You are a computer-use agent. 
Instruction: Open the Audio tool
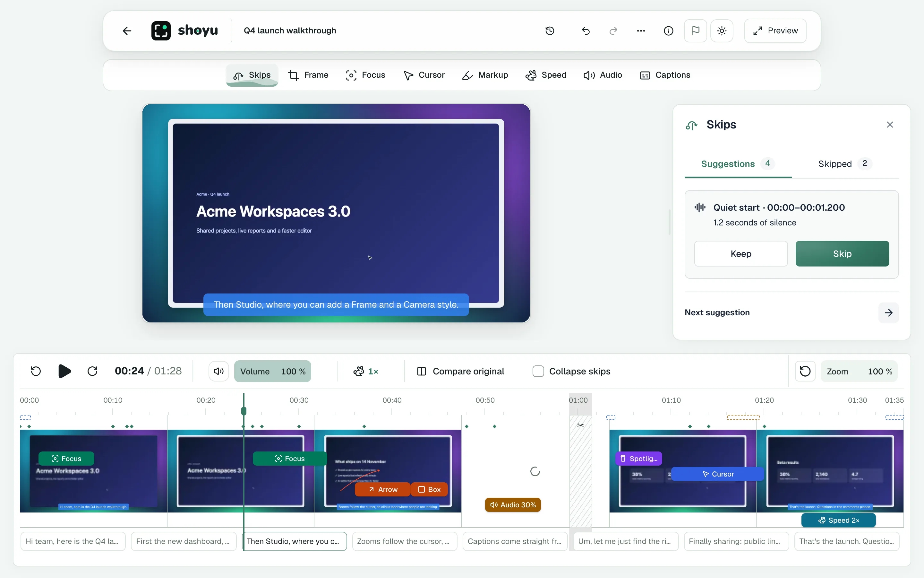pyautogui.click(x=603, y=75)
